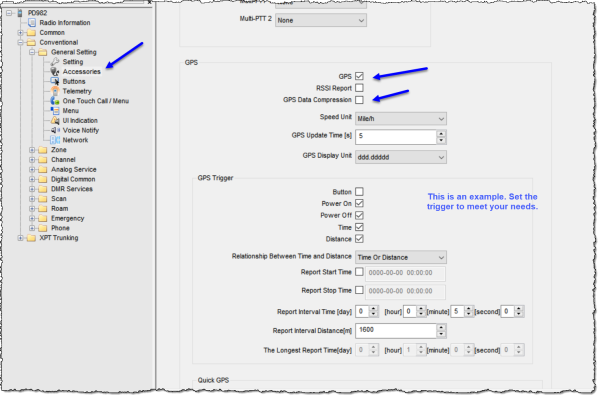Click the Roam folder icon

[x=43, y=209]
